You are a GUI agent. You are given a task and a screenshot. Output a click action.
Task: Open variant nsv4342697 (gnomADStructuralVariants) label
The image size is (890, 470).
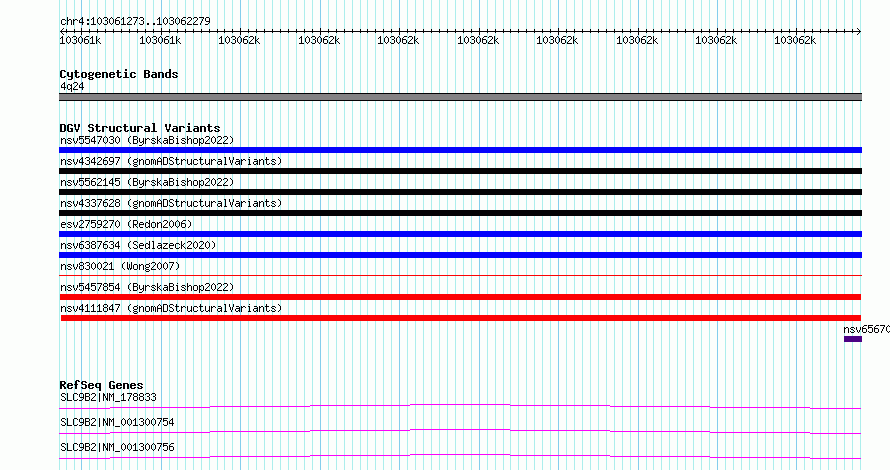(x=171, y=161)
